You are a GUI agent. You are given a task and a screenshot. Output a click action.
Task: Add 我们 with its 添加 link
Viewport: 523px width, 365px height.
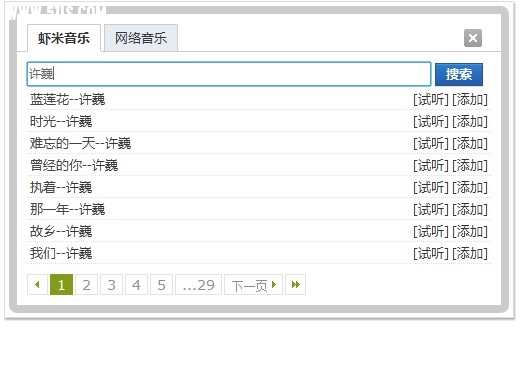click(470, 254)
